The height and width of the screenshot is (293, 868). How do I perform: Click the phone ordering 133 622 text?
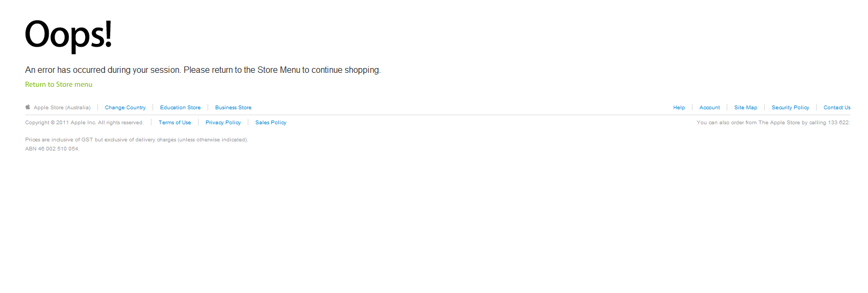coord(773,123)
